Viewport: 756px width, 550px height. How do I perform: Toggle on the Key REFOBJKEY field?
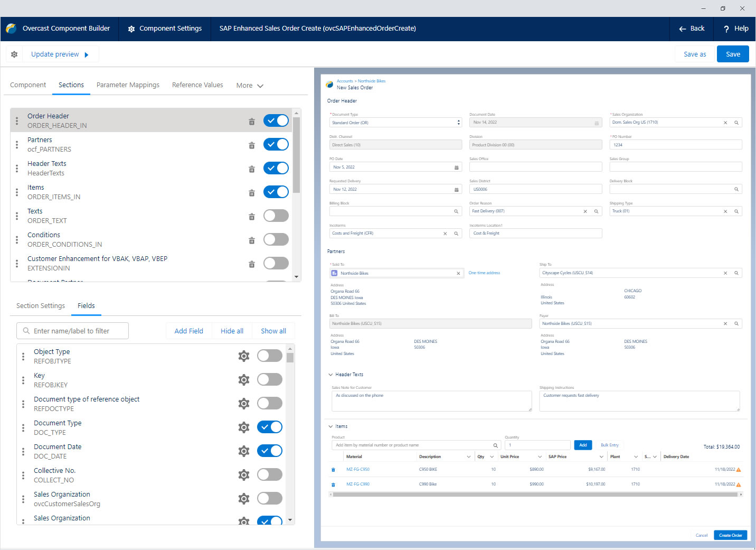point(270,379)
